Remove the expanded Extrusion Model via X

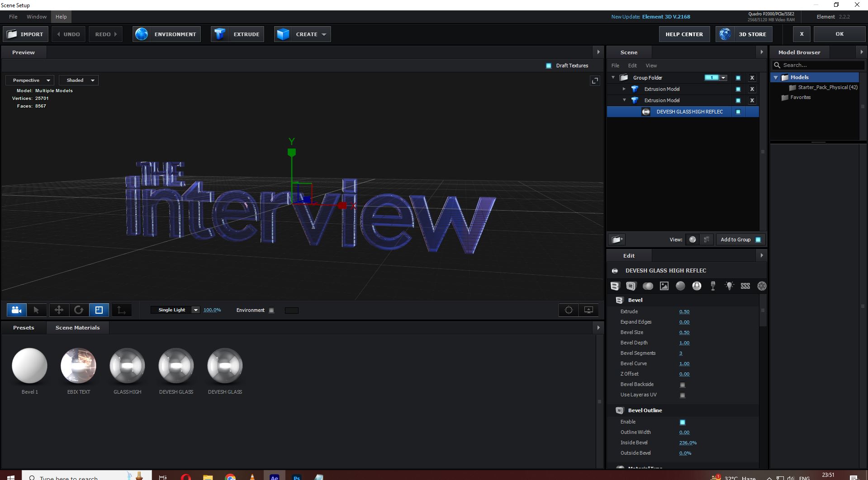click(752, 100)
